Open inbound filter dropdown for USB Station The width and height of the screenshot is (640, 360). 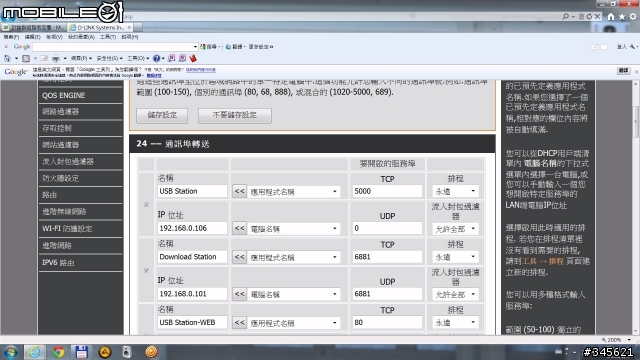coord(455,229)
